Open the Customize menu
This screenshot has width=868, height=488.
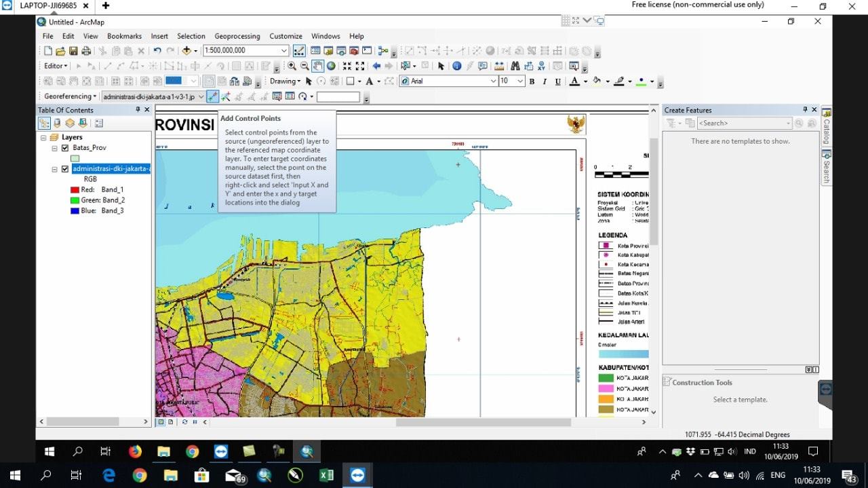point(285,36)
